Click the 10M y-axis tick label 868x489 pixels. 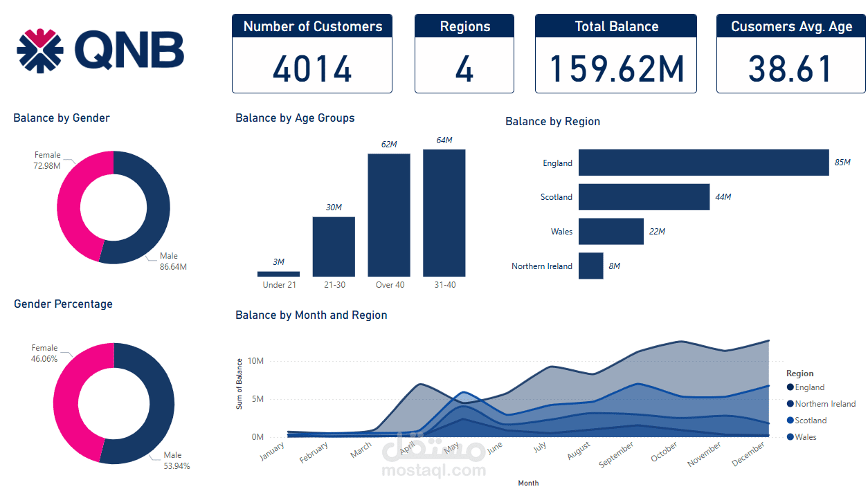pos(255,361)
